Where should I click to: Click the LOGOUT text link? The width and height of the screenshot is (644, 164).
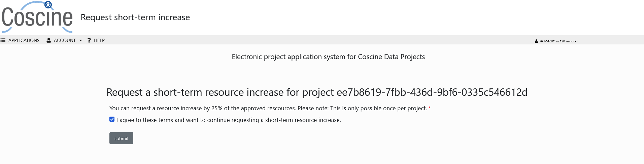[549, 41]
